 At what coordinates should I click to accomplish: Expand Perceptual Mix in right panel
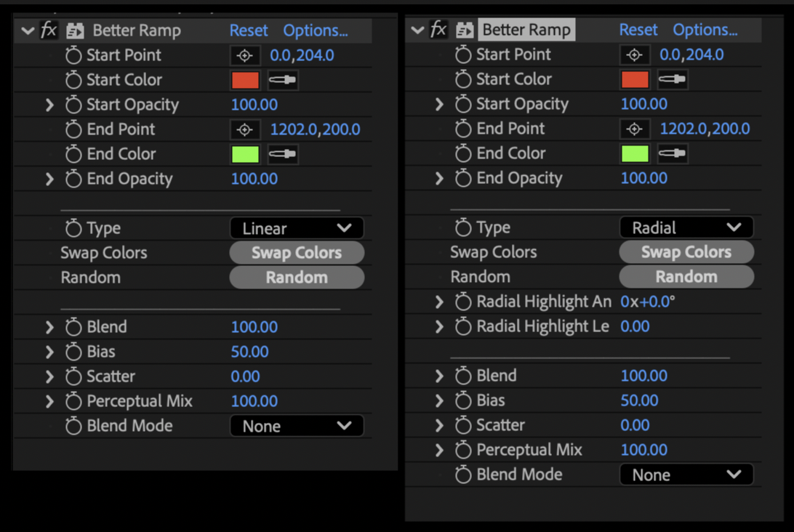click(439, 450)
